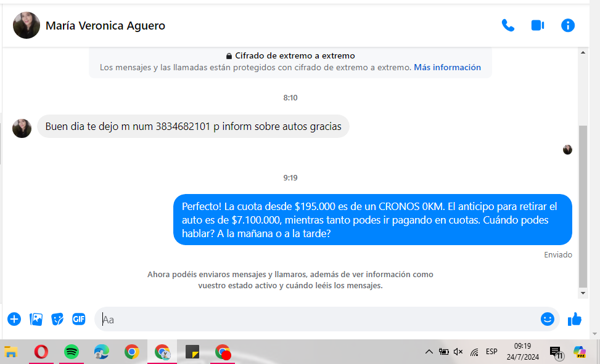This screenshot has width=600, height=364.
Task: Click the small seen-receipt avatar
Action: pos(567,150)
